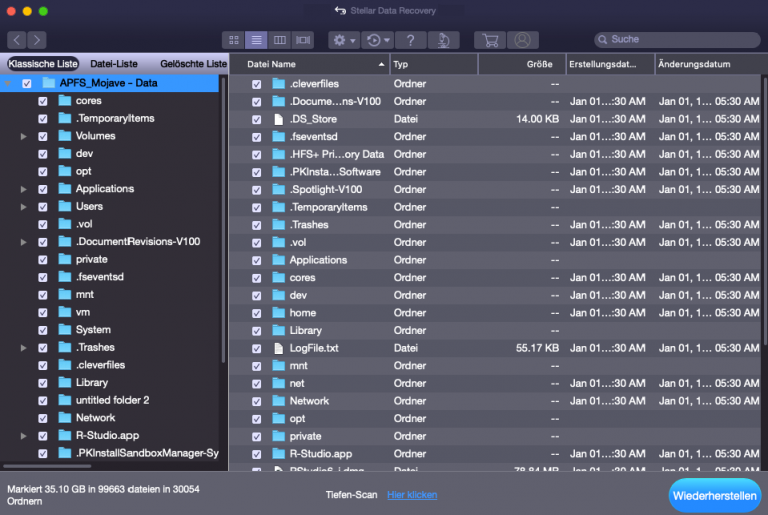Switch to icon grid view

click(x=234, y=40)
